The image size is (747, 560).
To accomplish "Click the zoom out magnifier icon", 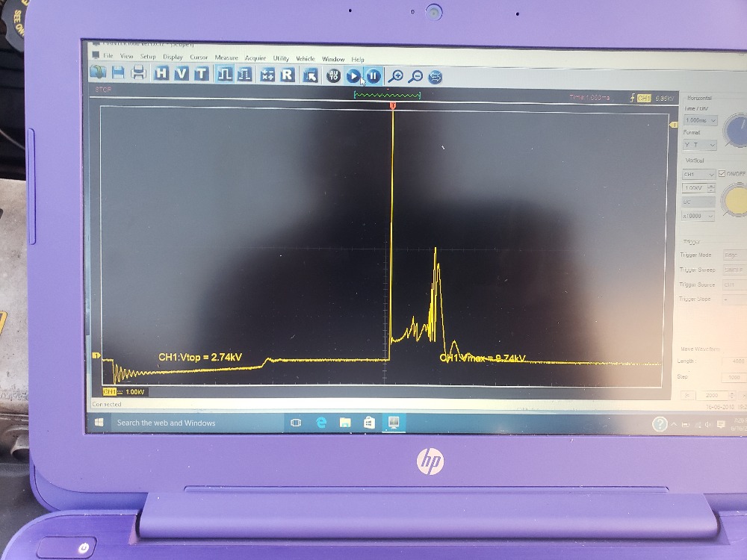I will click(416, 75).
